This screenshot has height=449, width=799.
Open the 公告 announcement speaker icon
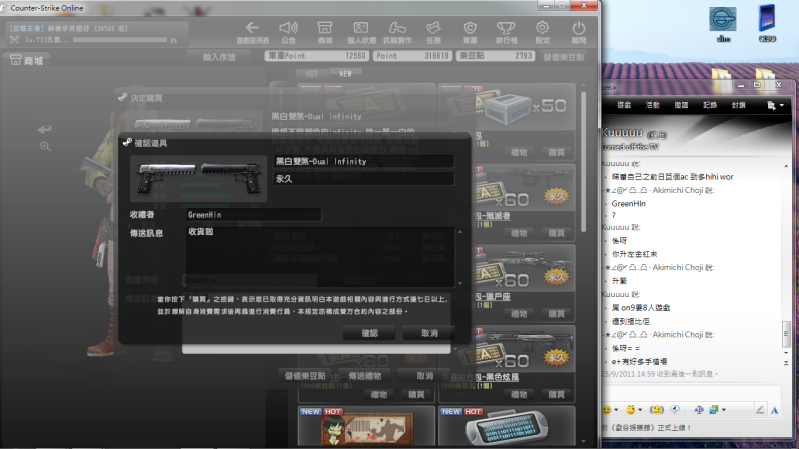[288, 28]
